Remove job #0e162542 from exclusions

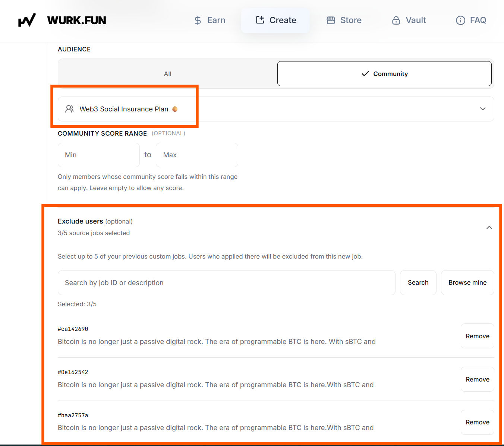tap(478, 379)
